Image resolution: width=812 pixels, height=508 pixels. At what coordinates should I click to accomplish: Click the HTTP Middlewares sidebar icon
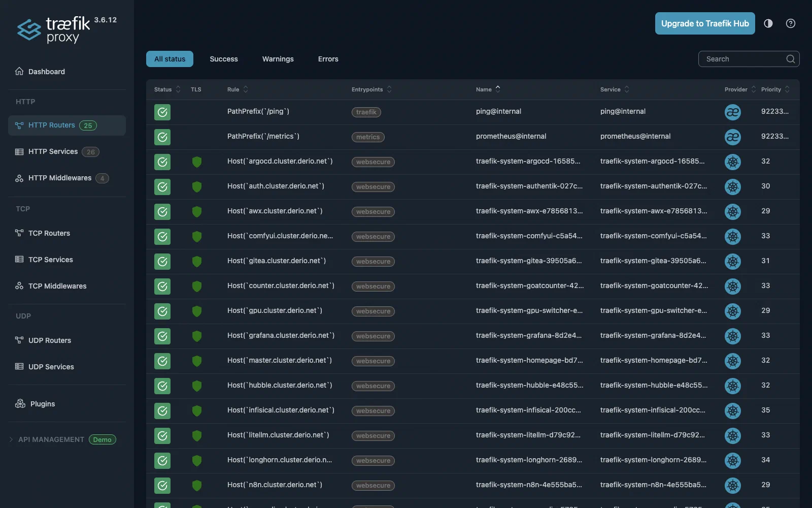click(19, 178)
